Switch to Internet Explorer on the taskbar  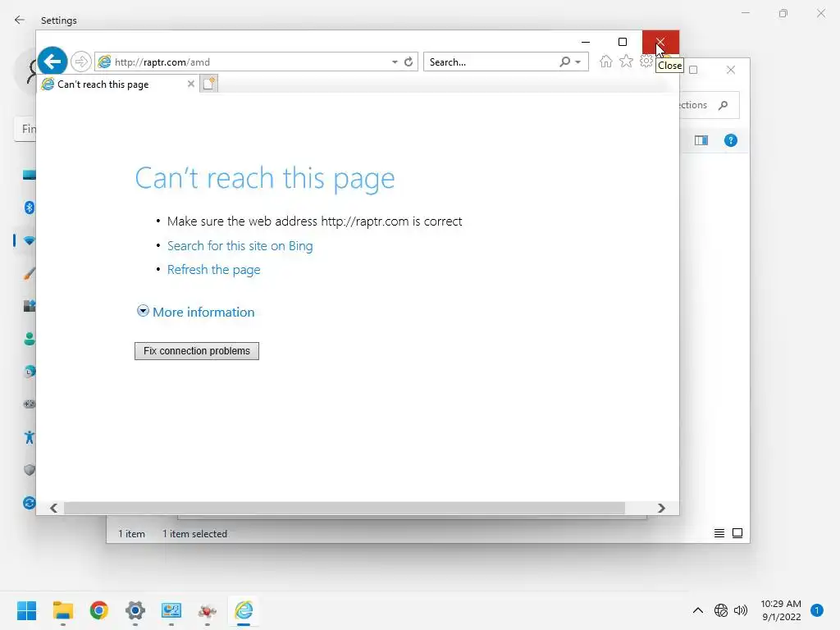click(244, 610)
